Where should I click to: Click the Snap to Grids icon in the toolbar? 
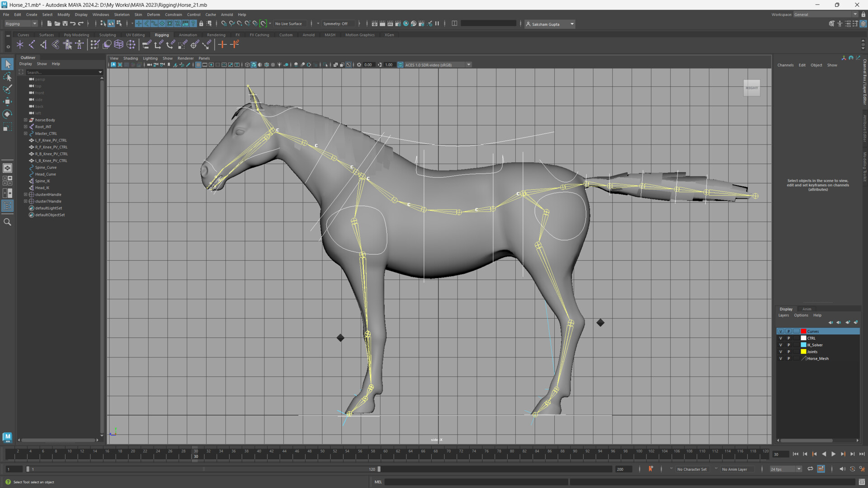[224, 23]
